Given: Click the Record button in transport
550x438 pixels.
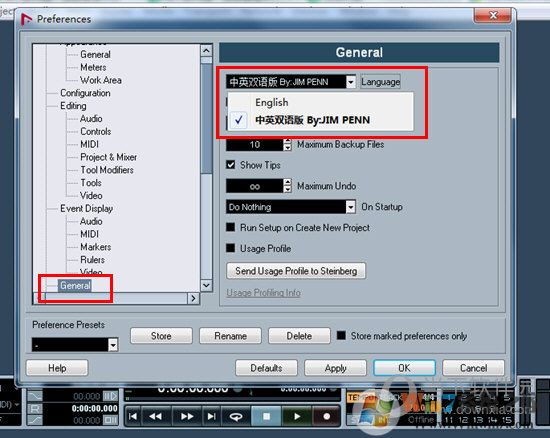Looking at the screenshot, I should pos(326,416).
